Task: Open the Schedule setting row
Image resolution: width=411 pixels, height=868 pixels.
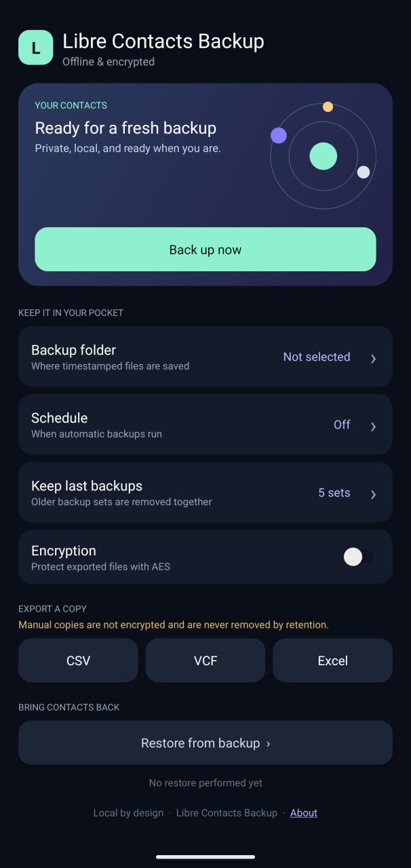Action: click(x=206, y=425)
